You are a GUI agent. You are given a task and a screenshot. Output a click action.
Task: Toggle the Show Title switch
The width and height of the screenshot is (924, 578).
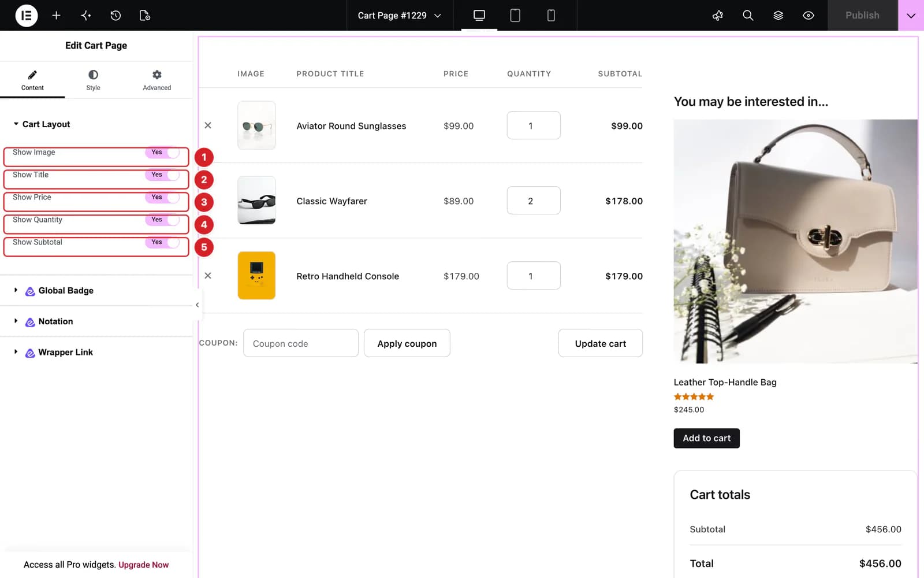tap(162, 175)
